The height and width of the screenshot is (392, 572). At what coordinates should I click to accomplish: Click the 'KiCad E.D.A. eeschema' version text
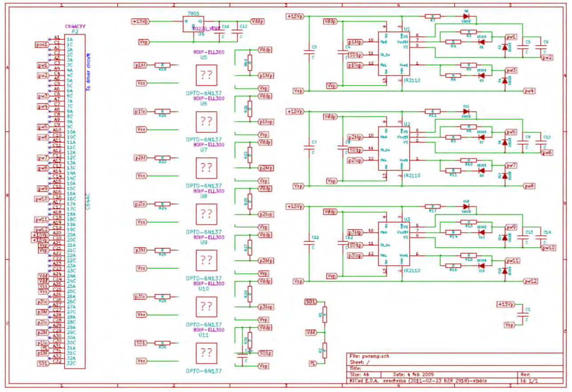[x=418, y=380]
